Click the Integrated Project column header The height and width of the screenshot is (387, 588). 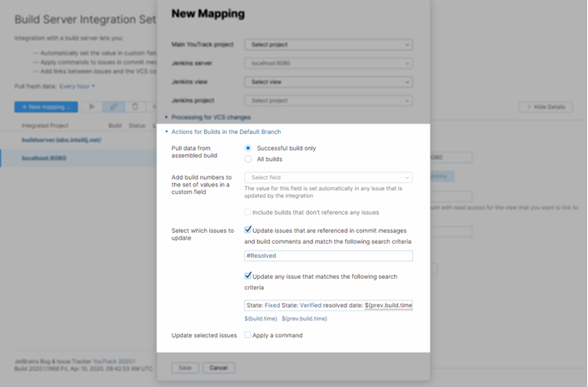coord(45,126)
